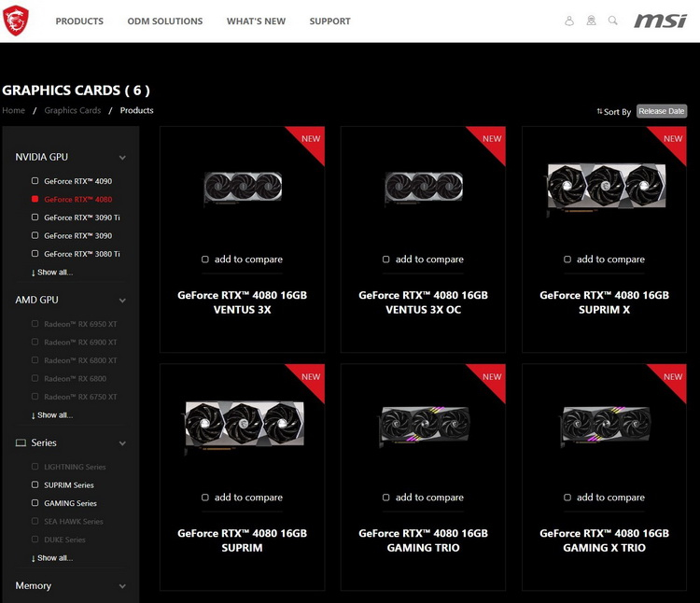Click the reward program agent icon

tap(591, 21)
